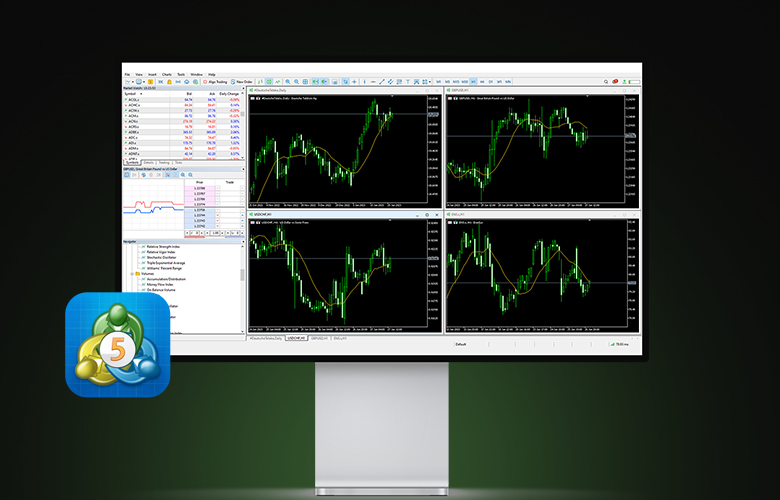Switch to Details tab in Market Watch
This screenshot has height=500, width=780.
pos(149,163)
